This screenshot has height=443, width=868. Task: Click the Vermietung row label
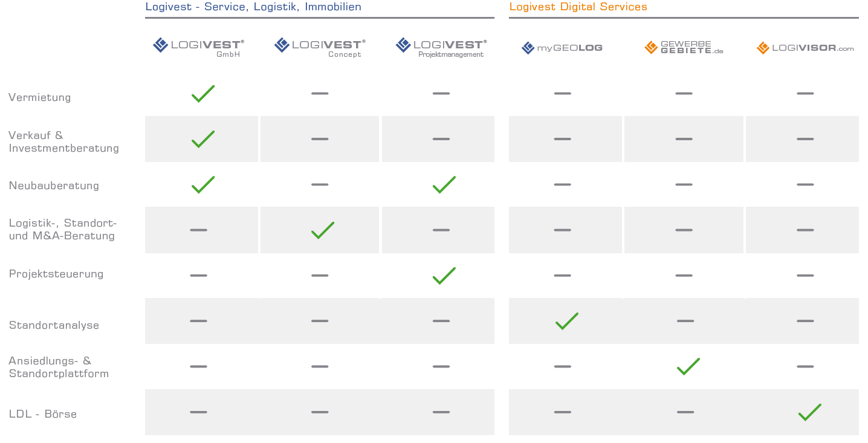point(40,97)
